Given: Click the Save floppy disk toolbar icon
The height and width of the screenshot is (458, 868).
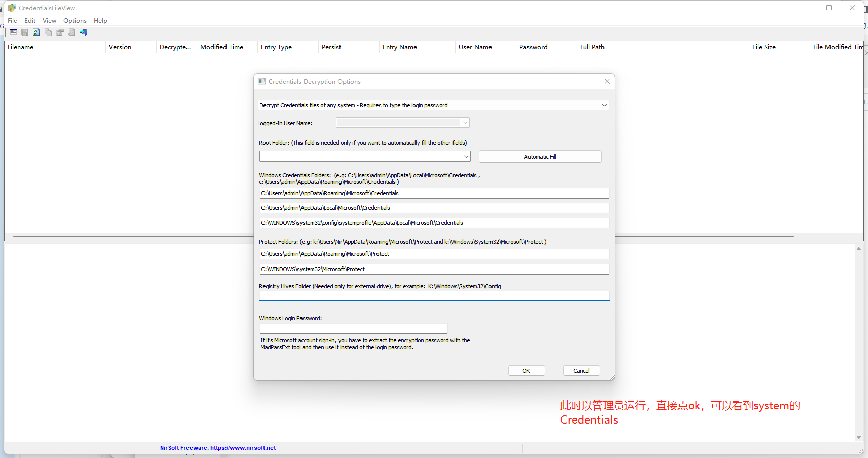Looking at the screenshot, I should pos(25,32).
